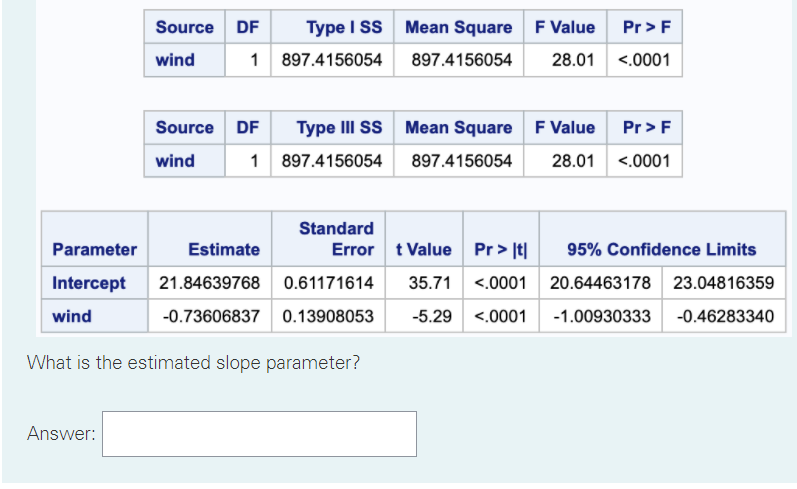
Task: Click the wind row label in Type I table
Action: [x=175, y=60]
